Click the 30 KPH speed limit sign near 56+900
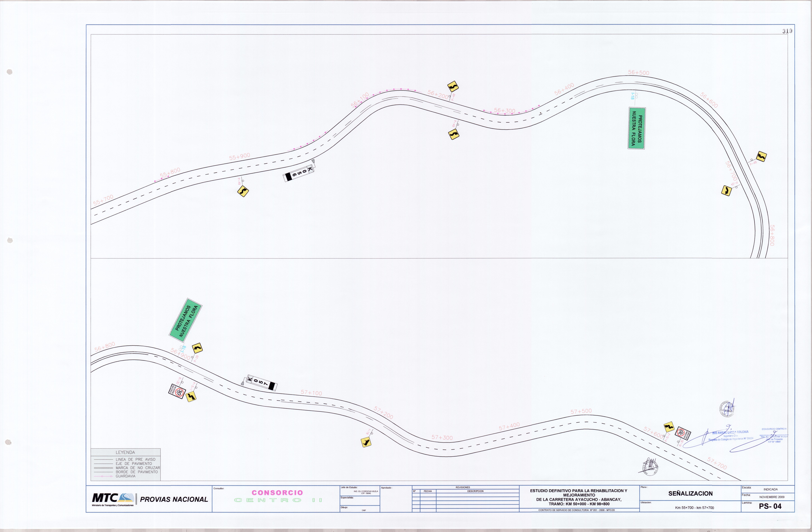Viewport: 812px width, 532px height. [177, 391]
